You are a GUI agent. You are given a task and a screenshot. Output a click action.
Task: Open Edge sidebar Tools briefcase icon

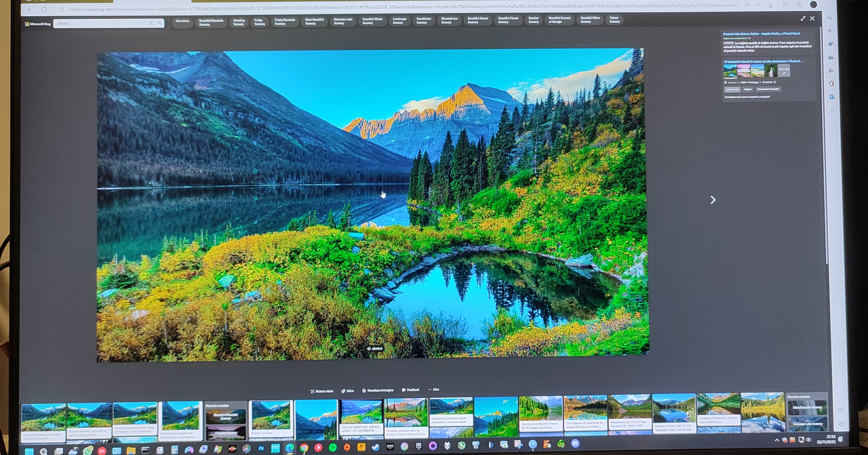[831, 57]
